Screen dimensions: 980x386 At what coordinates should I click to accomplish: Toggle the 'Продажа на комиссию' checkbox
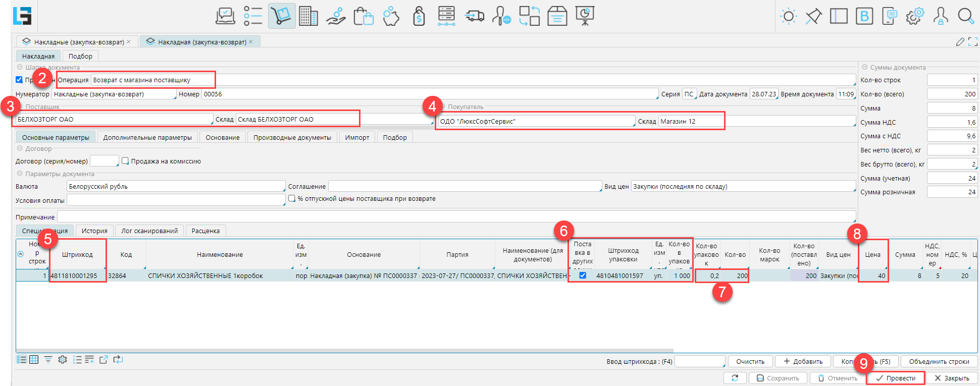(125, 161)
